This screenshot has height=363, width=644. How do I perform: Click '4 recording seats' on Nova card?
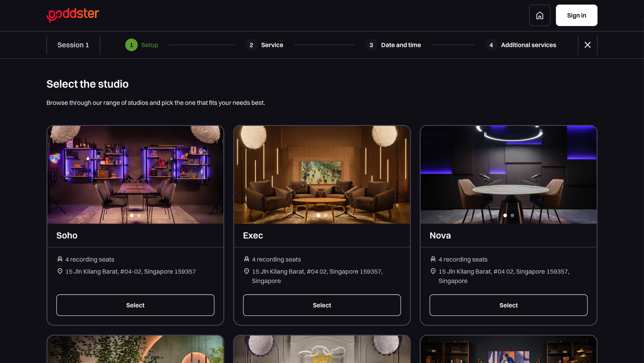coord(463,259)
